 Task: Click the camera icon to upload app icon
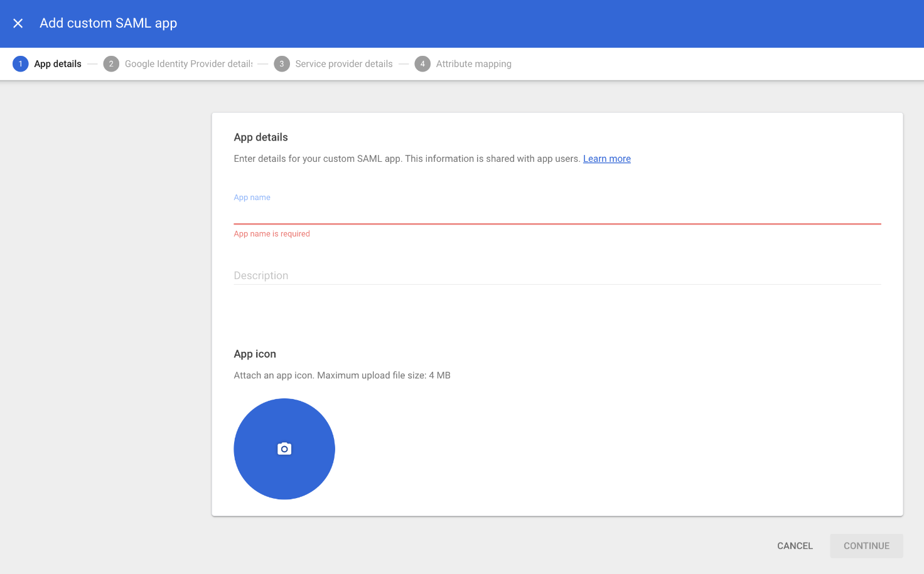284,449
